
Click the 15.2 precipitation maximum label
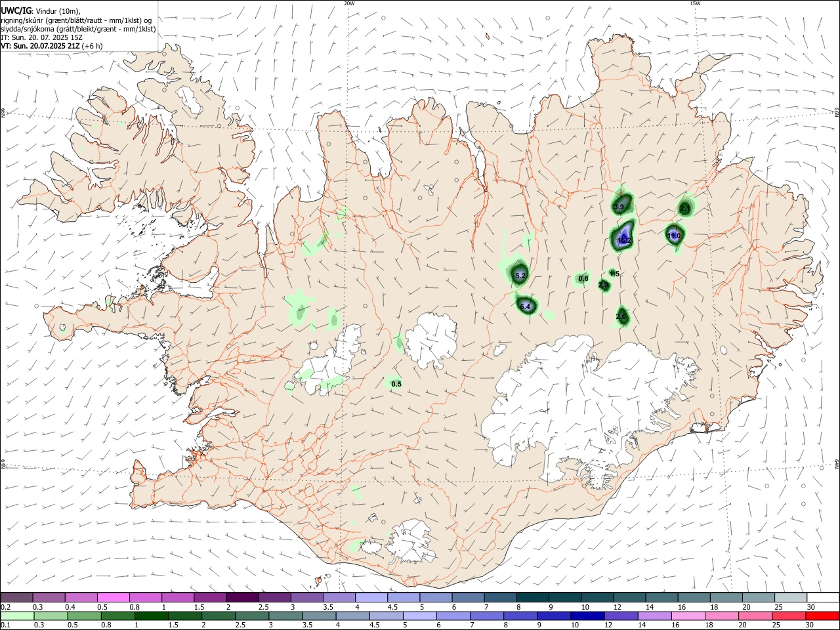point(624,241)
